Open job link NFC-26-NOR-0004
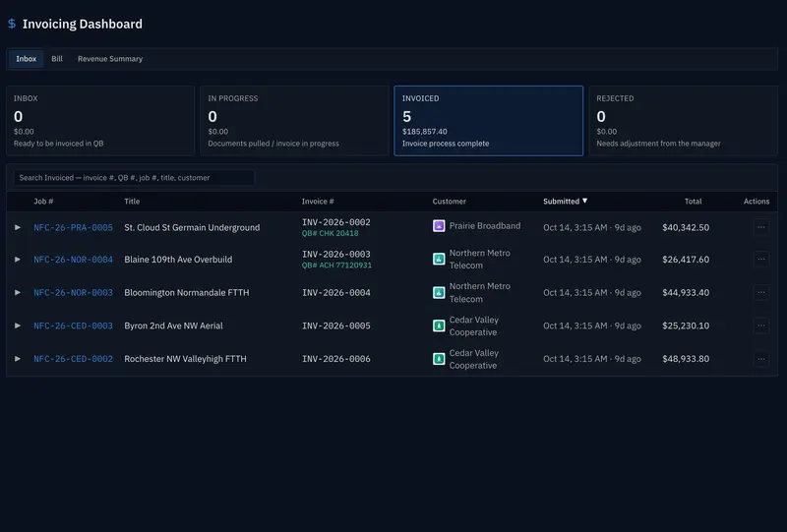The height and width of the screenshot is (532, 787). [x=73, y=260]
